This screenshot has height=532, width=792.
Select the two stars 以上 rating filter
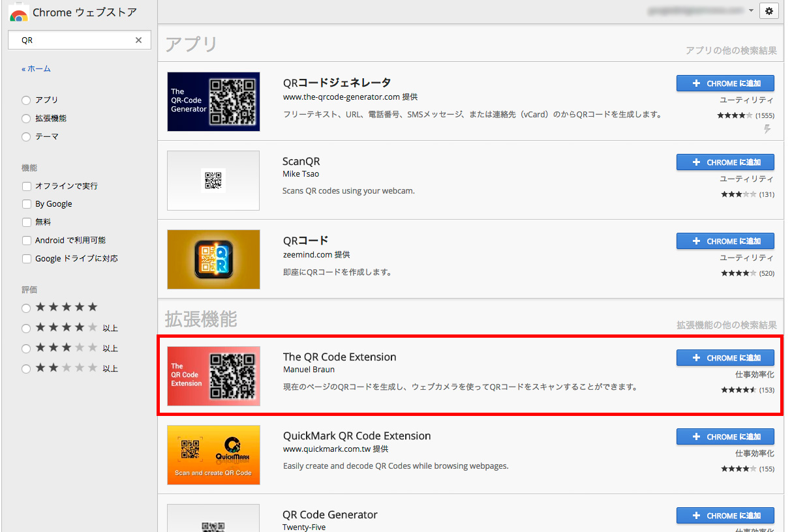pos(26,368)
